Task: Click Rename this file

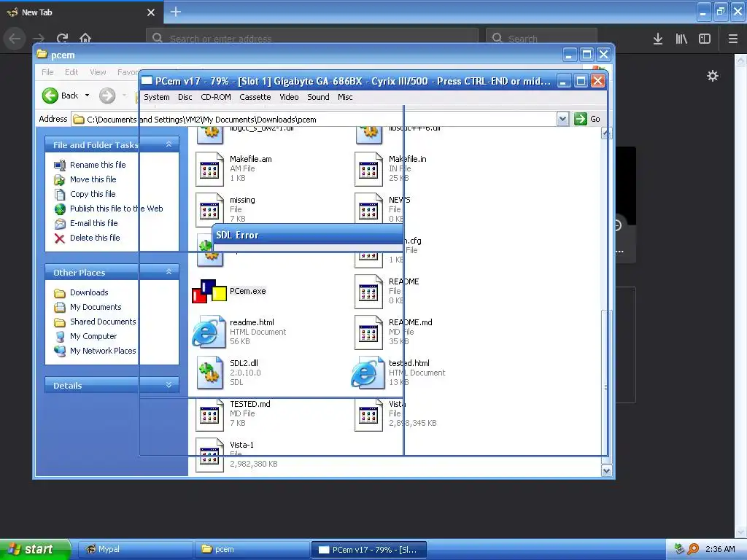Action: coord(98,165)
